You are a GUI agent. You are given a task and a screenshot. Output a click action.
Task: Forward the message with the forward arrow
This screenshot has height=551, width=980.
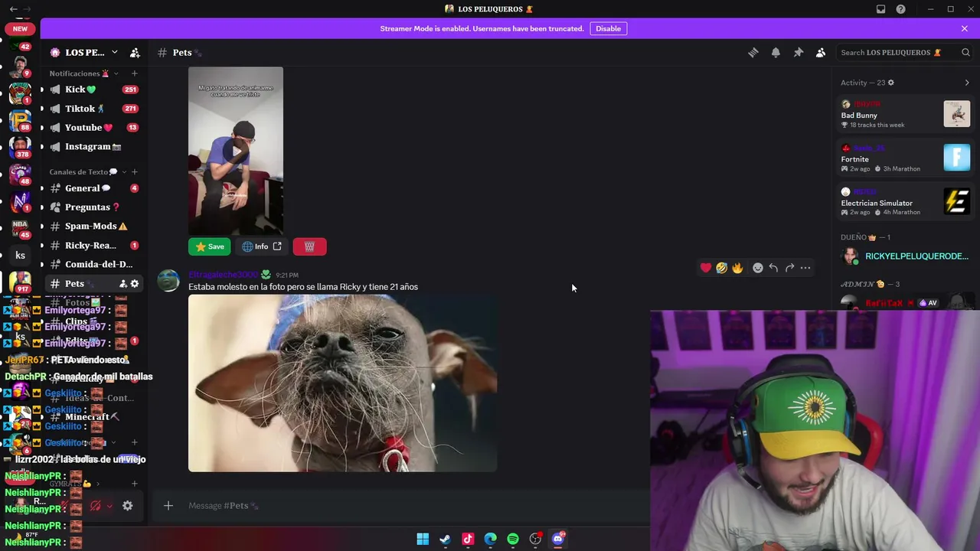789,268
